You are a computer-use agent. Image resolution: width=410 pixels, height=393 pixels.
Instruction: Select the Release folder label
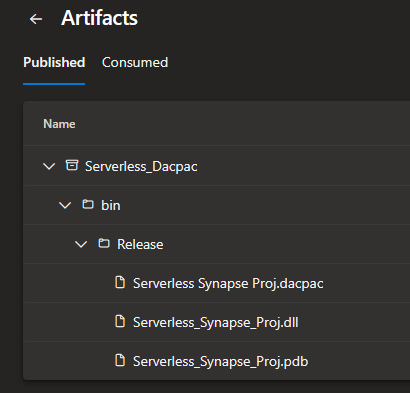pyautogui.click(x=140, y=244)
